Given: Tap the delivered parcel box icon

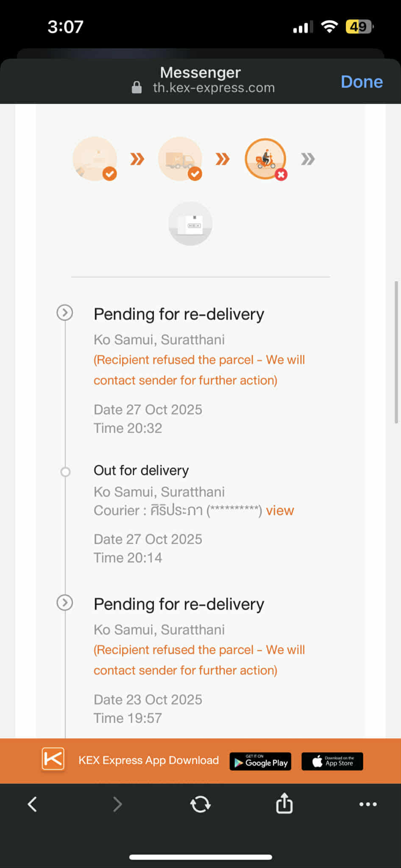Looking at the screenshot, I should click(x=190, y=223).
